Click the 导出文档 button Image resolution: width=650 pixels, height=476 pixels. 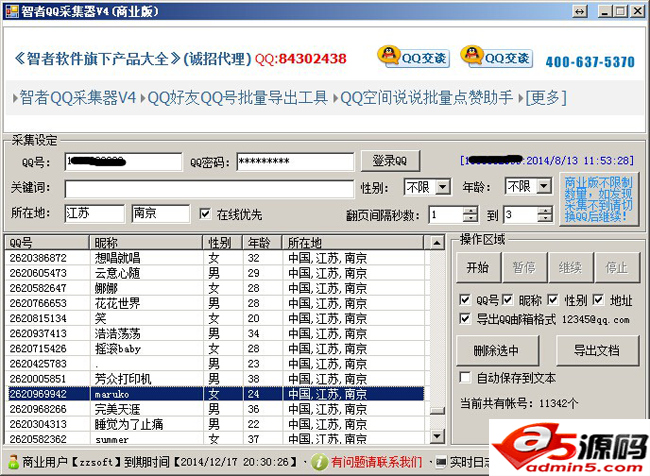[597, 350]
